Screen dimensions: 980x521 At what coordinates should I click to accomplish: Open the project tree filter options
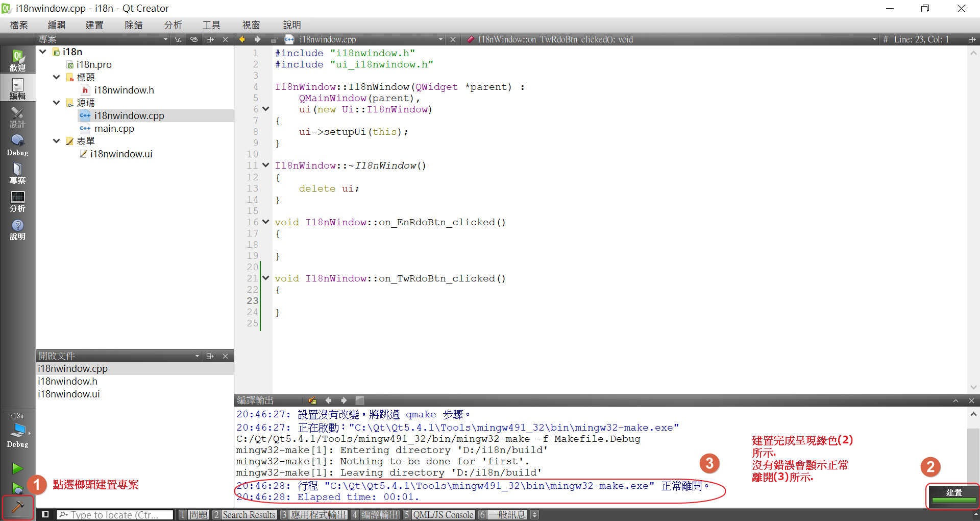[178, 39]
